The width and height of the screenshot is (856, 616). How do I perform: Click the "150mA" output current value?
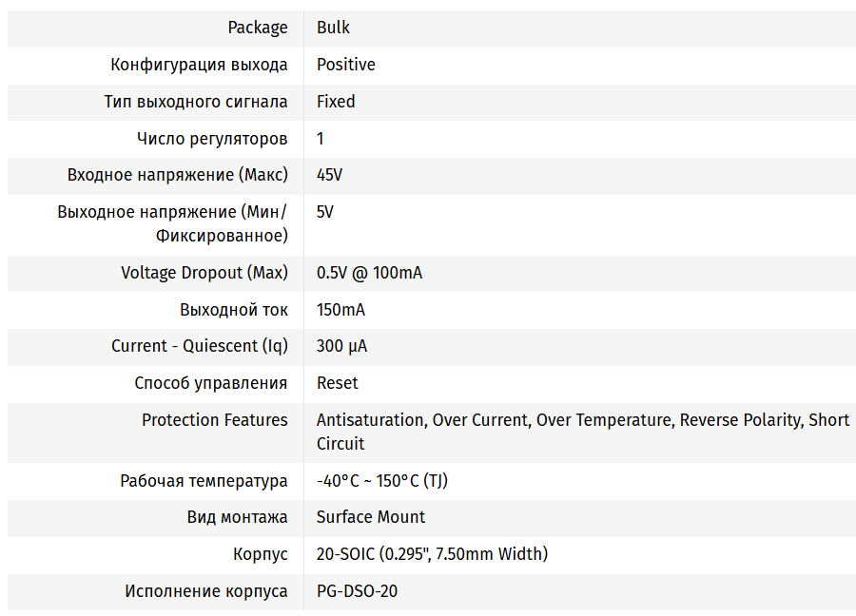[340, 310]
